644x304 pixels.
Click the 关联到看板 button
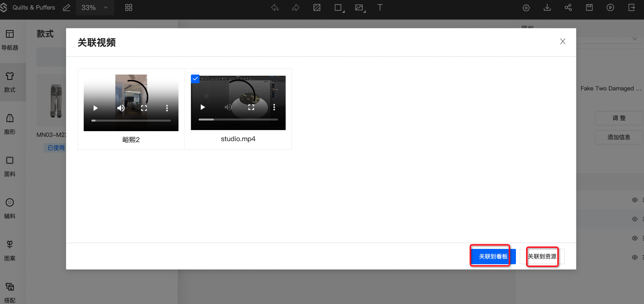pos(493,257)
